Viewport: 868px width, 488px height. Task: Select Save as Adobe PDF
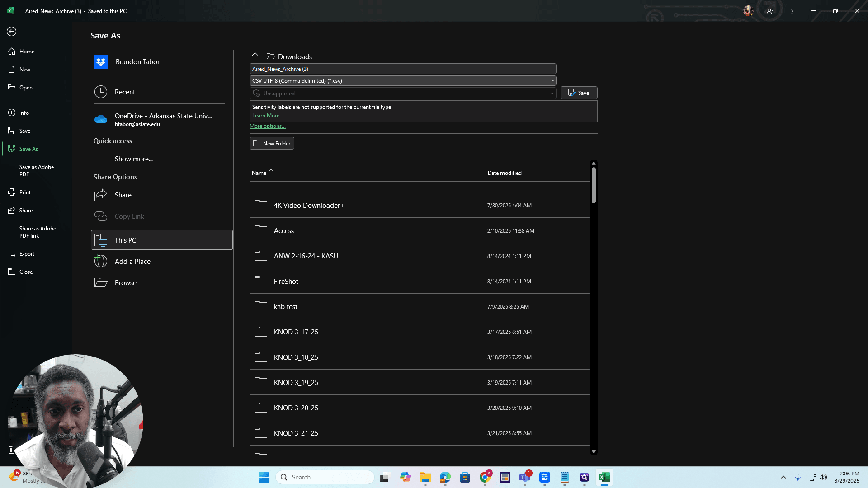[36, 171]
